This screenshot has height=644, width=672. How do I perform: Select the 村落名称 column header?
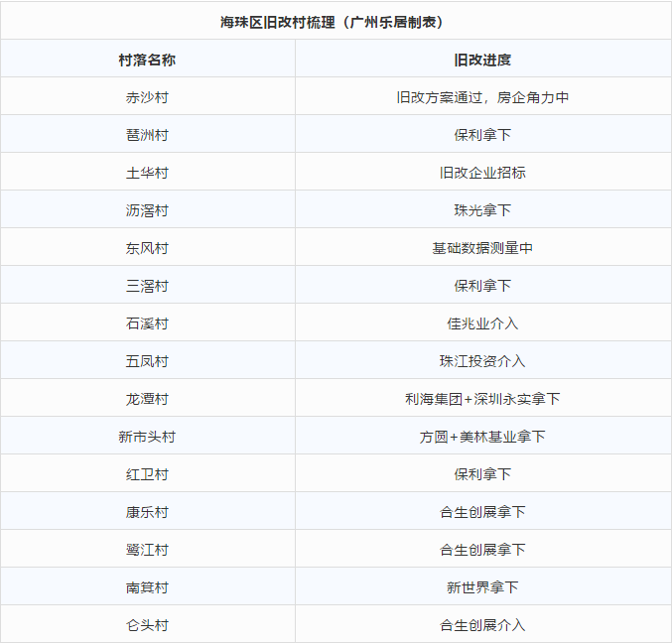click(147, 60)
